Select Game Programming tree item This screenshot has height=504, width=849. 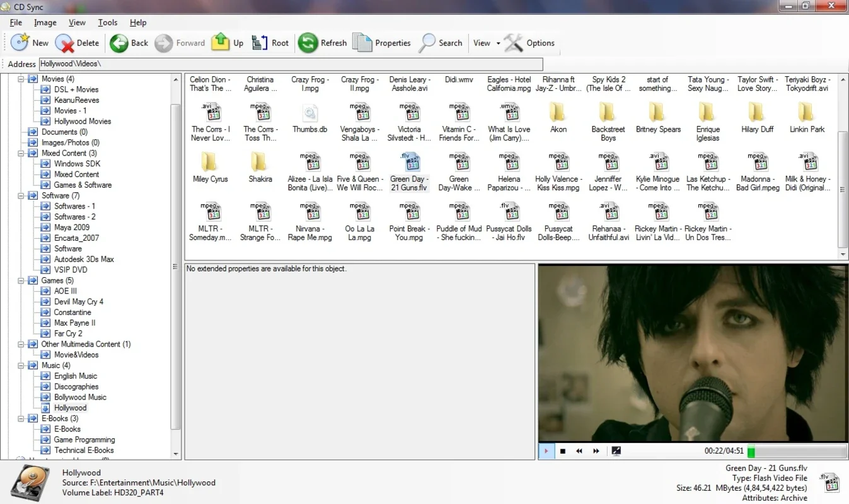84,440
